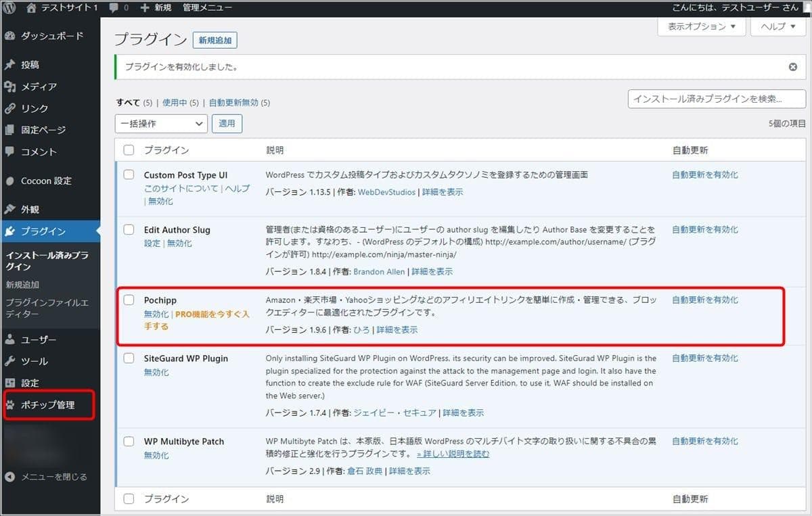812x516 pixels.
Task: Click the メディア icon in sidebar
Action: [x=10, y=87]
